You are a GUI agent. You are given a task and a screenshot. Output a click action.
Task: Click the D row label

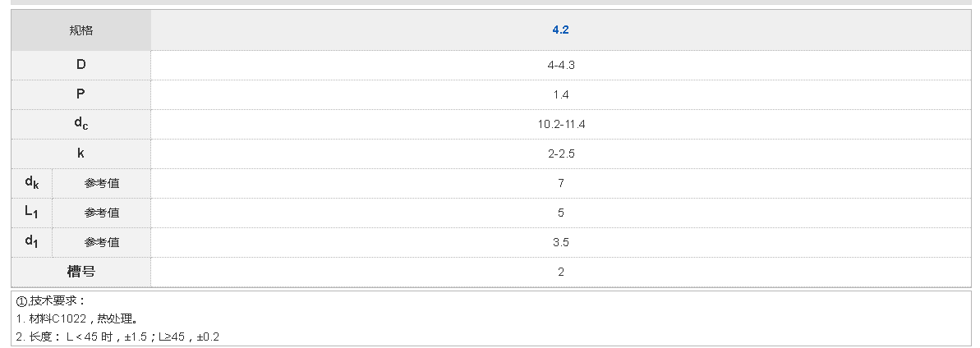tap(81, 65)
